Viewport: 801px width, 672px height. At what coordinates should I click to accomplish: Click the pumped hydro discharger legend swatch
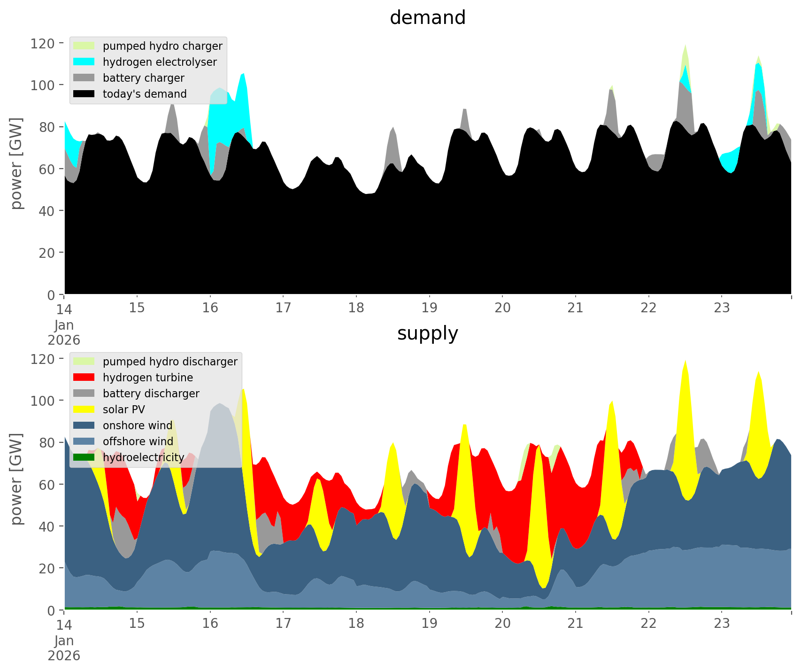84,362
